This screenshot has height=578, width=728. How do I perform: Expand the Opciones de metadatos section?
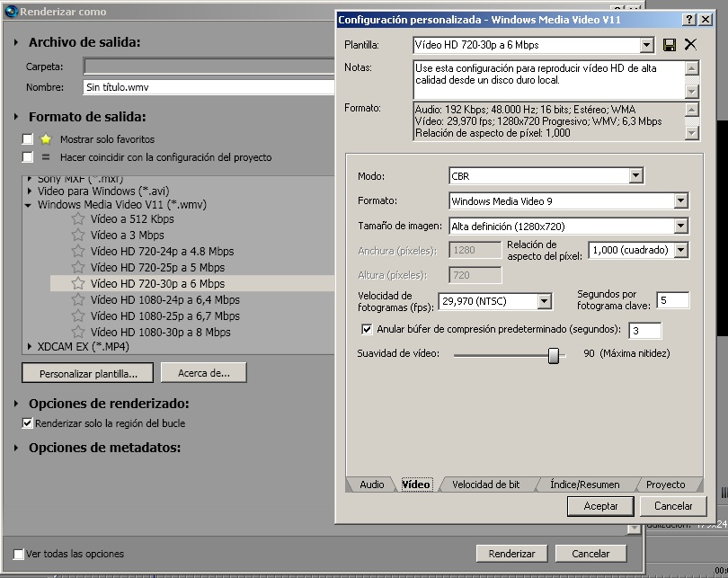click(x=16, y=448)
